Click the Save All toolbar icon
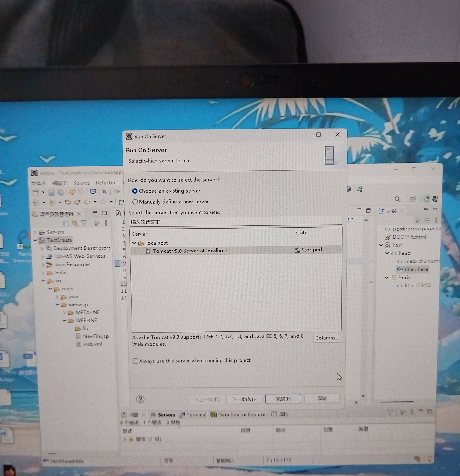 pos(61,192)
